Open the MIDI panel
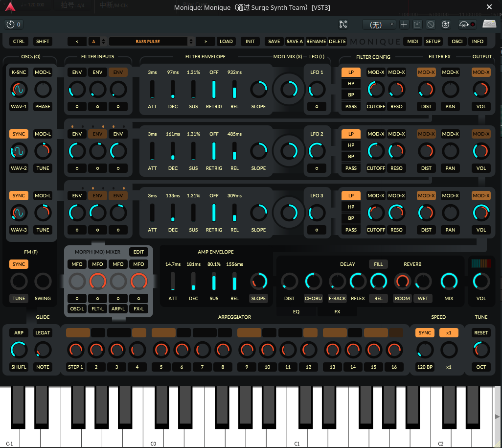Screen dimensions: 502x448 coord(412,41)
